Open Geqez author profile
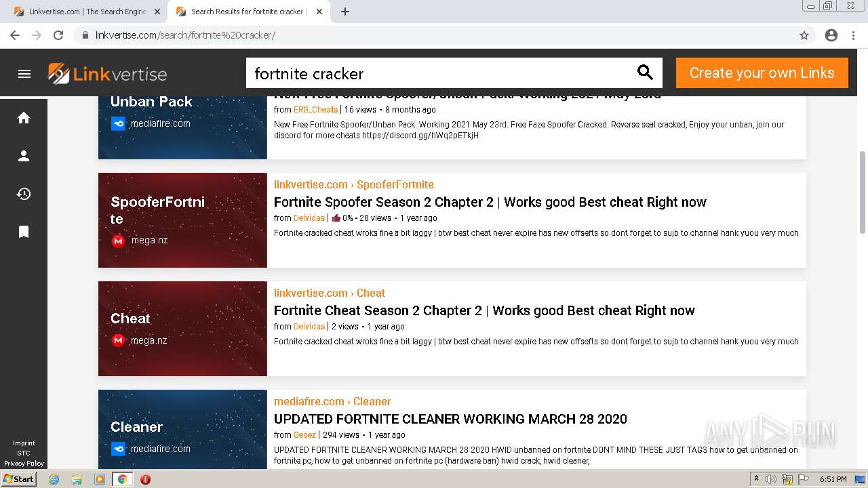Image resolution: width=868 pixels, height=488 pixels. click(304, 435)
